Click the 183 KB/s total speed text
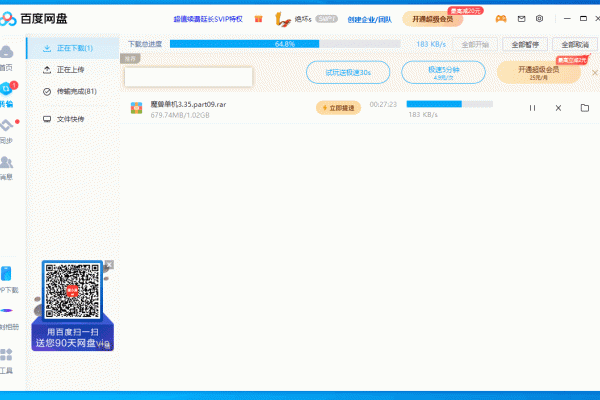 click(x=431, y=44)
